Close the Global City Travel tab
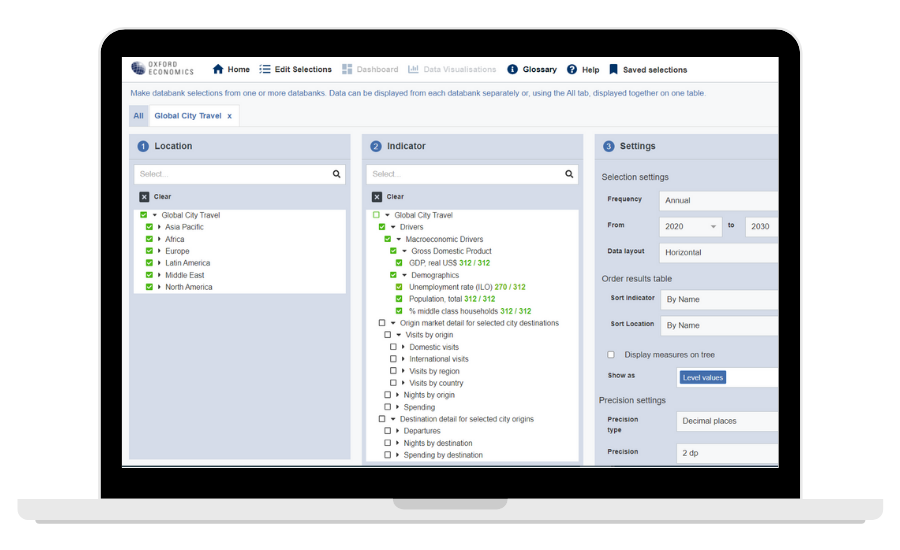900x550 pixels. [x=229, y=116]
